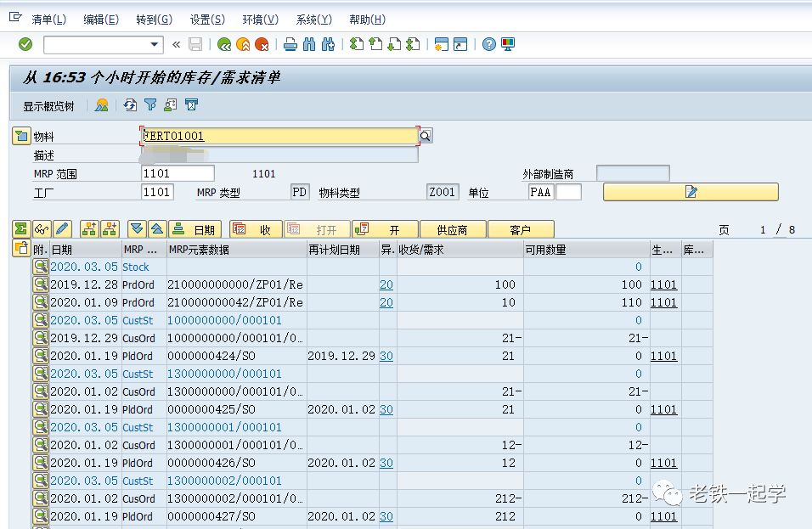This screenshot has height=529, width=812.
Task: Click the glasses display element icon
Action: pyautogui.click(x=42, y=228)
